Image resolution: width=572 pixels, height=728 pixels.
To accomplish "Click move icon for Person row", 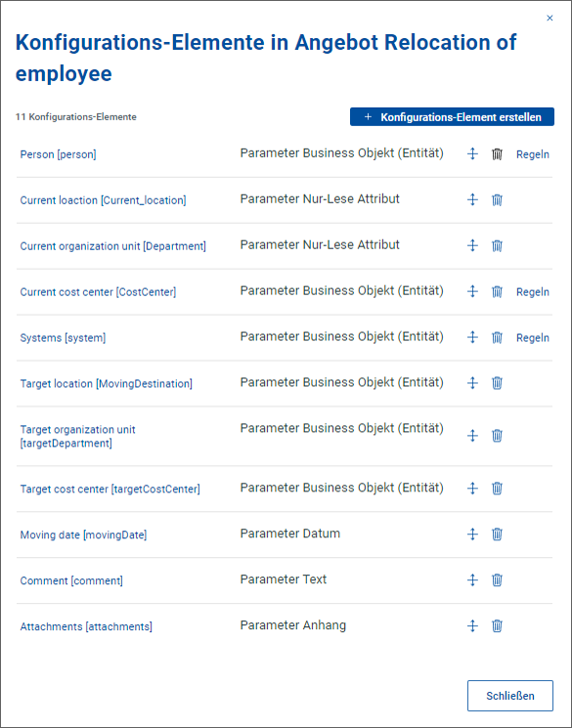I will coord(472,153).
